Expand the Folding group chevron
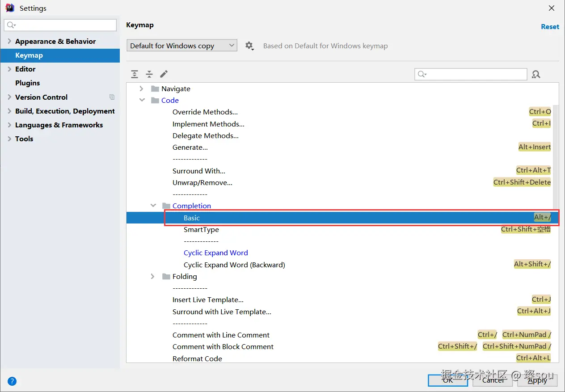This screenshot has height=392, width=565. click(x=153, y=276)
